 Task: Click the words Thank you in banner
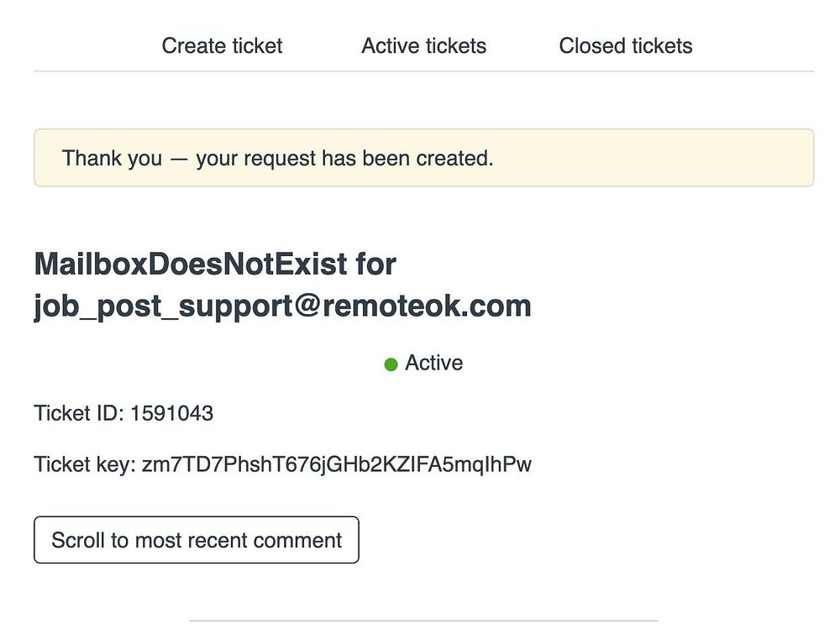[112, 158]
